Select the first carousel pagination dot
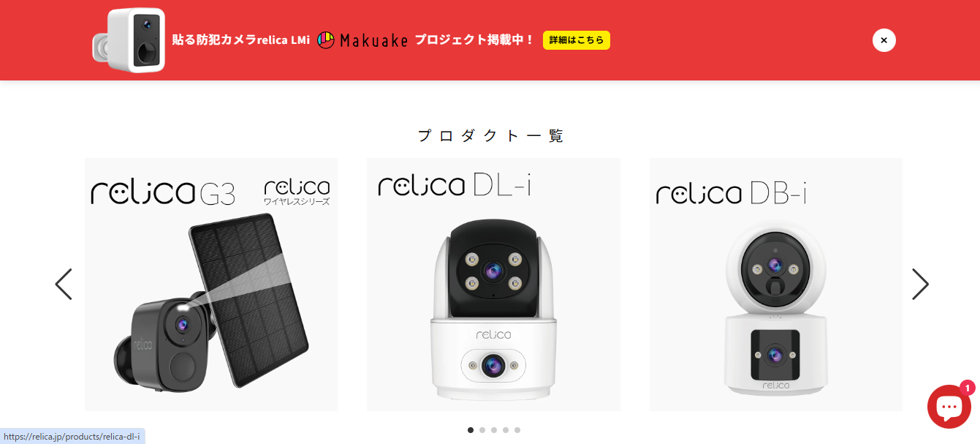The image size is (980, 444). tap(471, 430)
